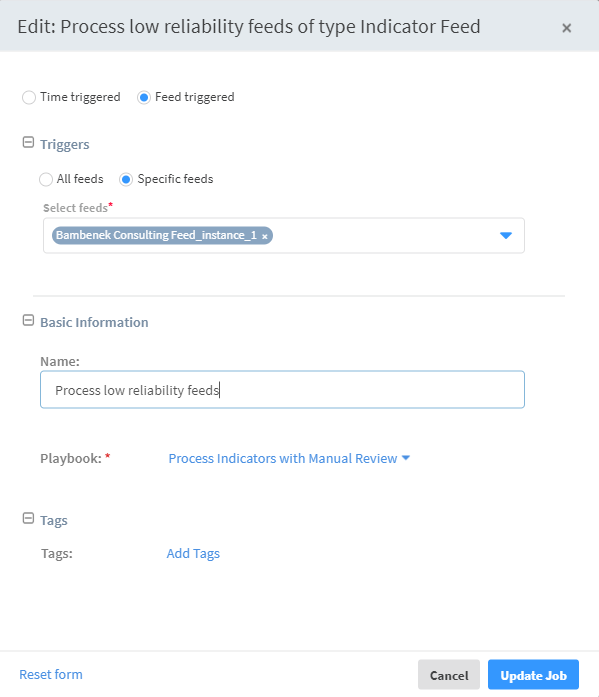Click the Triggers section heading
Screen dimensions: 599x697
[65, 144]
